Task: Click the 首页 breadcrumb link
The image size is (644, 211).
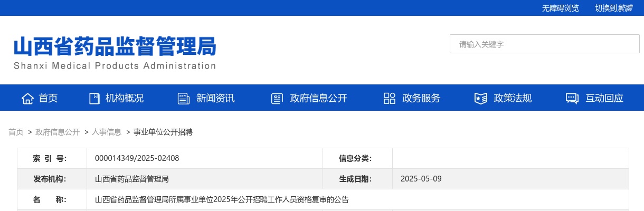Action: (16, 132)
